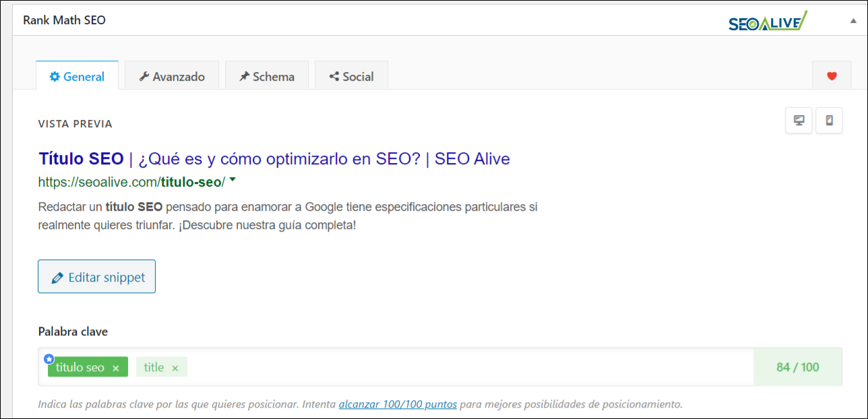Click the pushpin icon on the Schema tab
Image resolution: width=868 pixels, height=419 pixels.
click(244, 76)
